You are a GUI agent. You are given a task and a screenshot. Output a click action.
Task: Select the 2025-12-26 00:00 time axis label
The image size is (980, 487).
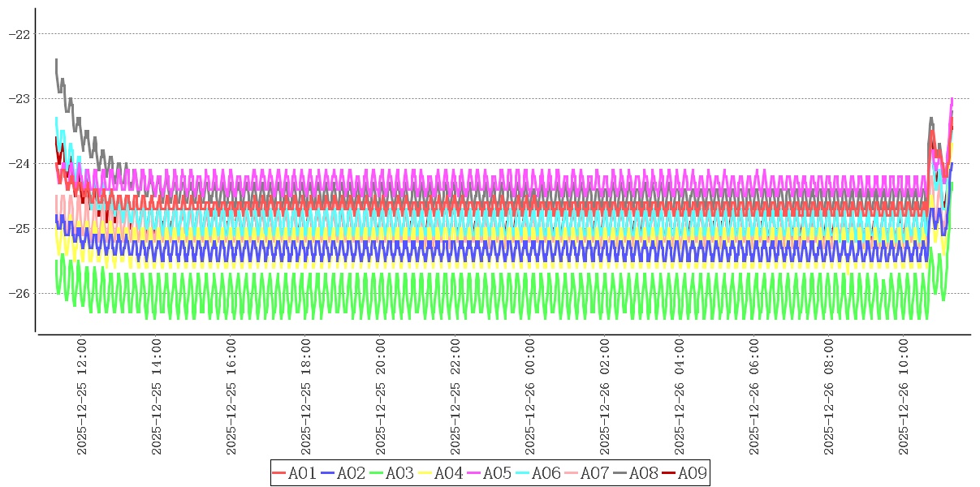click(530, 397)
